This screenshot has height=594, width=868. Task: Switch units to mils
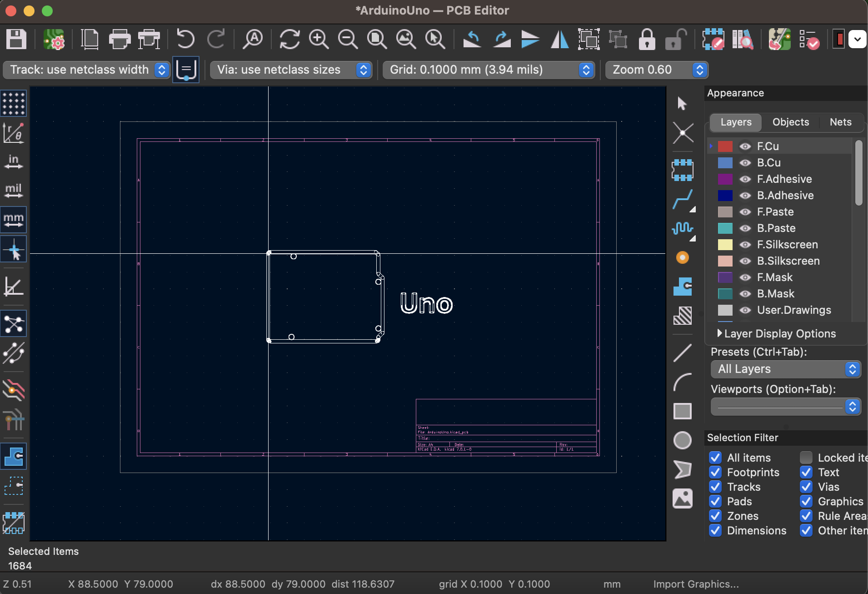[x=14, y=191]
